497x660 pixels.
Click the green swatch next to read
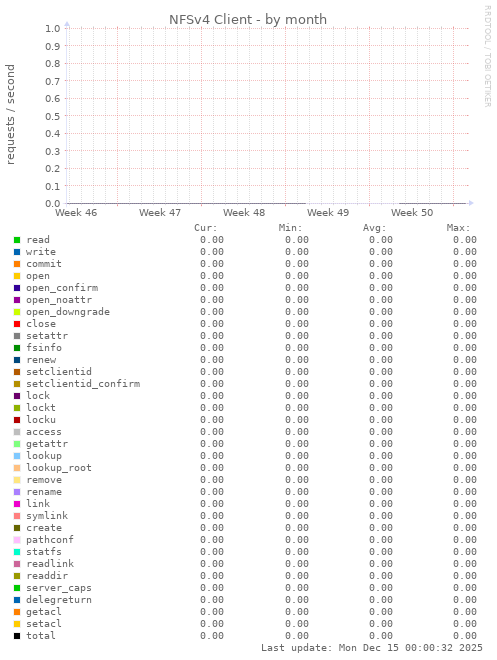coord(17,240)
